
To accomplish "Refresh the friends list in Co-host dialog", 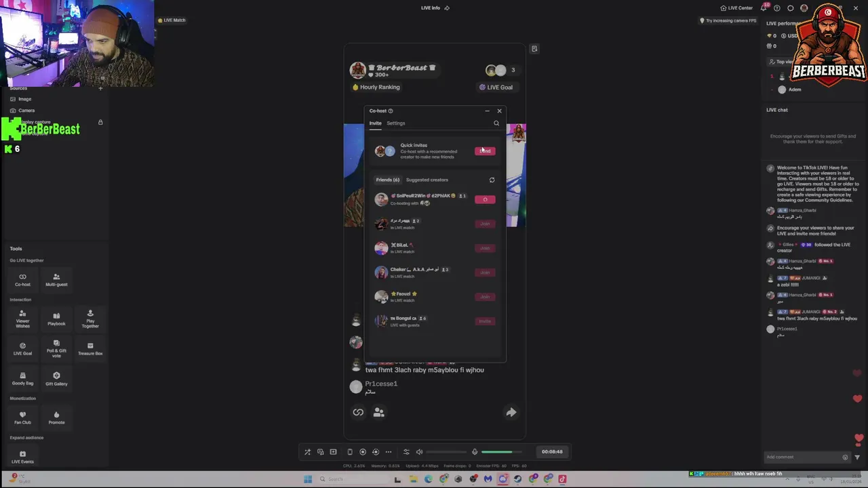I will pyautogui.click(x=492, y=180).
